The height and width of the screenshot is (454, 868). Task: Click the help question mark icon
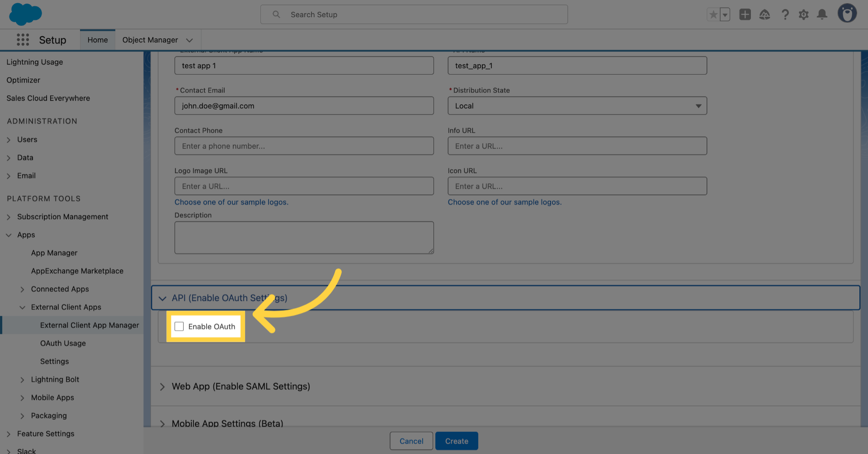[x=785, y=14]
